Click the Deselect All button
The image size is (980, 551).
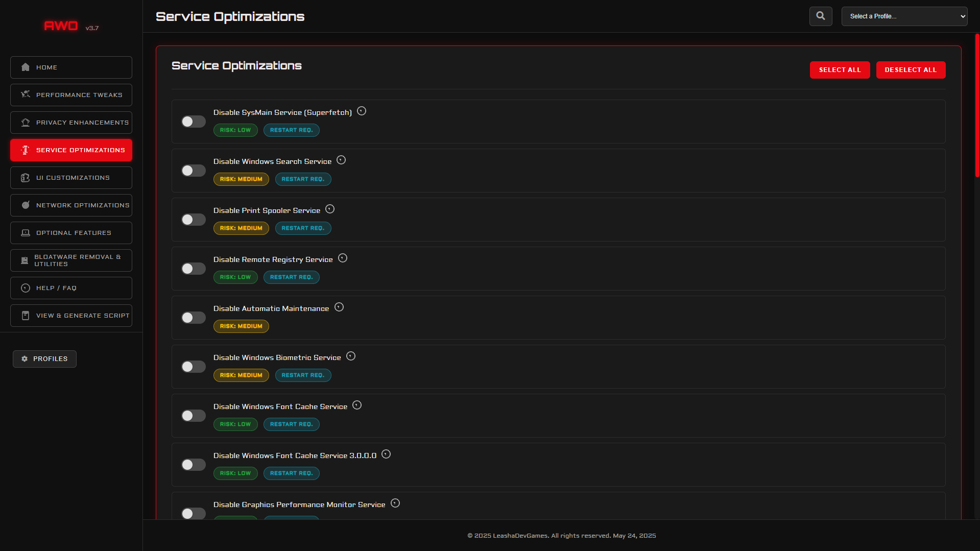click(911, 70)
